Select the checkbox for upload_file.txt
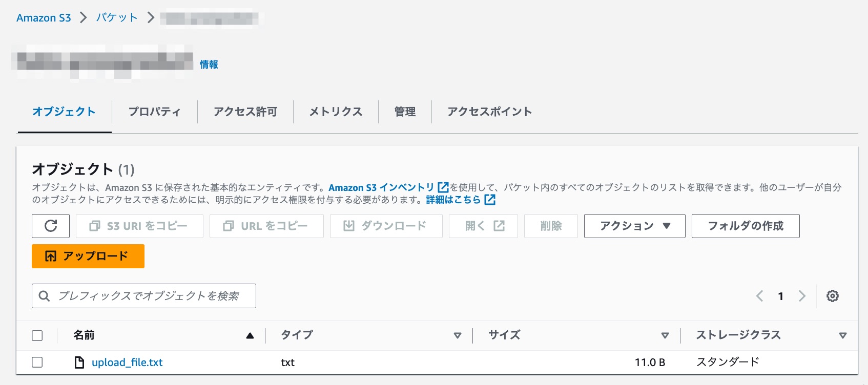Image resolution: width=868 pixels, height=385 pixels. pyautogui.click(x=38, y=362)
